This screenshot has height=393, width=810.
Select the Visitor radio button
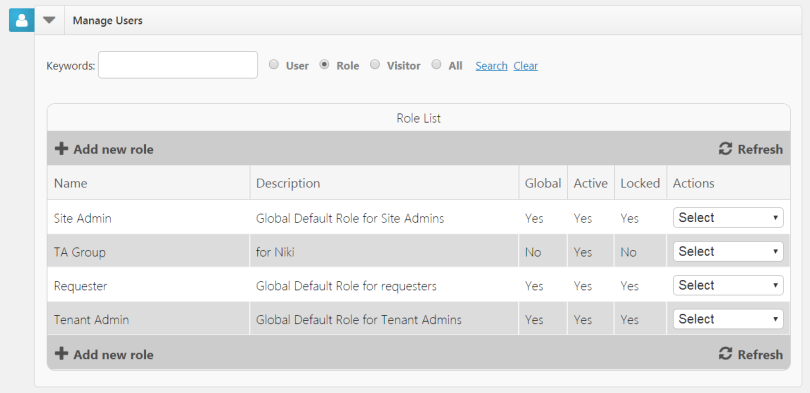coord(375,65)
